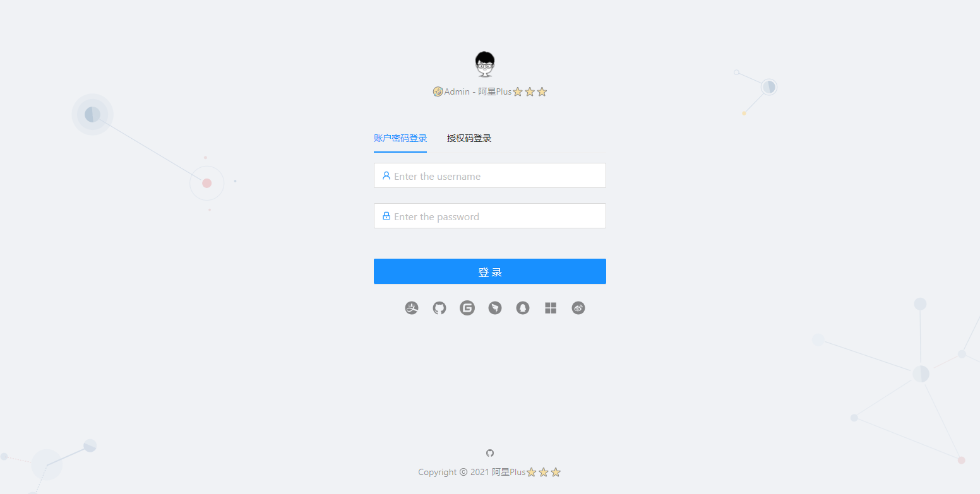Click the round emoji before Admin title
The width and height of the screenshot is (980, 494).
(438, 91)
